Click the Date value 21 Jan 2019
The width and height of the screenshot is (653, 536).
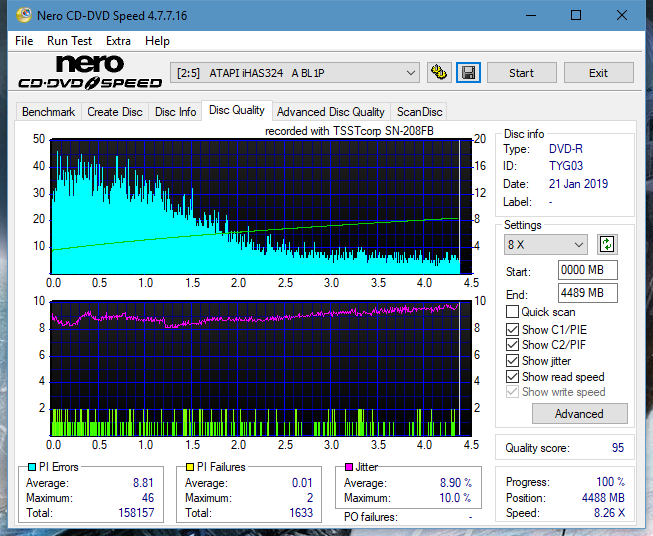578,184
